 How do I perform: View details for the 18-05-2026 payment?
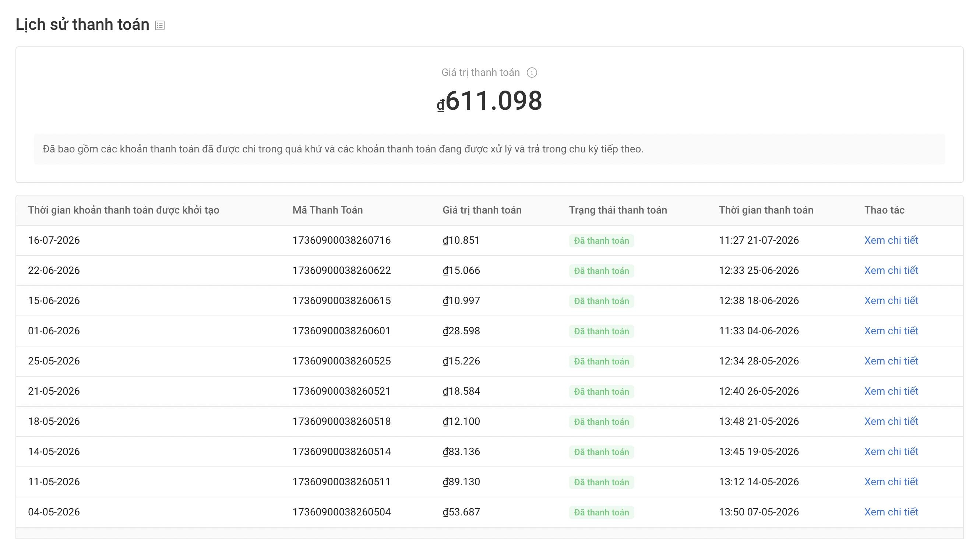click(x=891, y=422)
